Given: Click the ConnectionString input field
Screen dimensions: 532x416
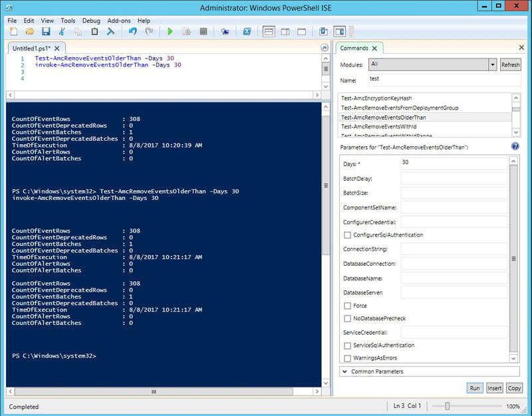Looking at the screenshot, I should pyautogui.click(x=454, y=249).
